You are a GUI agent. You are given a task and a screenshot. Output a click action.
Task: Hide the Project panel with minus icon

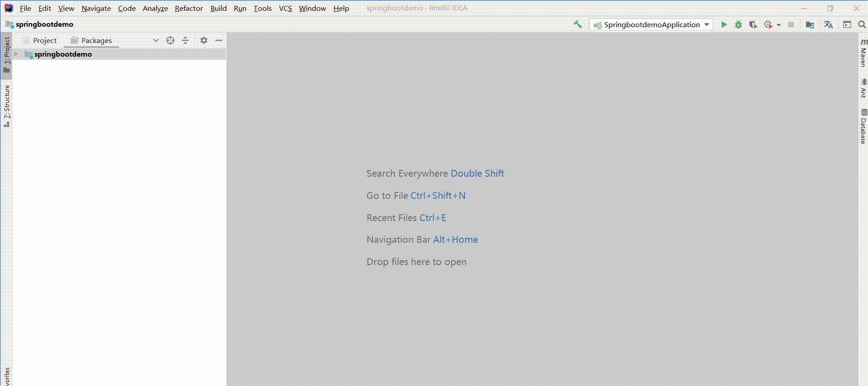click(x=219, y=40)
